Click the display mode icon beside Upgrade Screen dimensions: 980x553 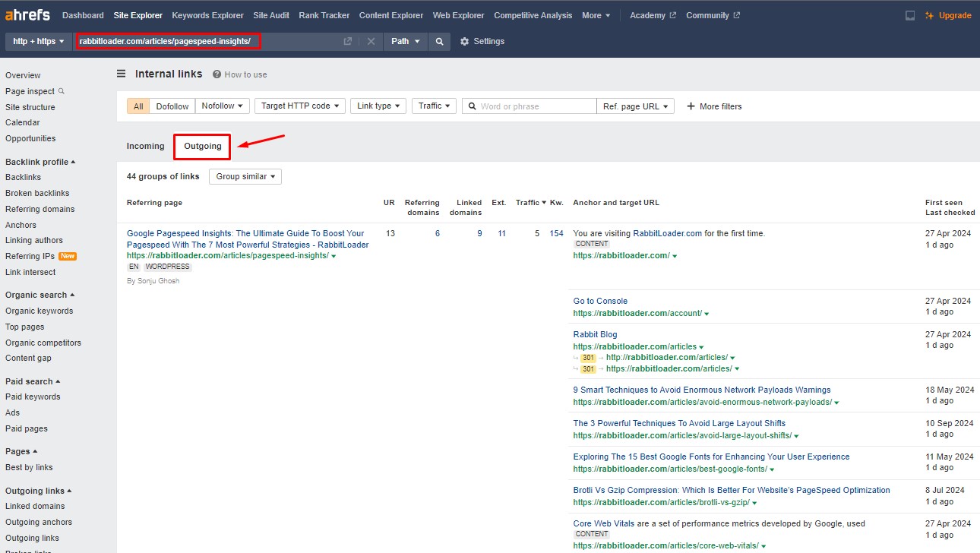click(x=910, y=15)
